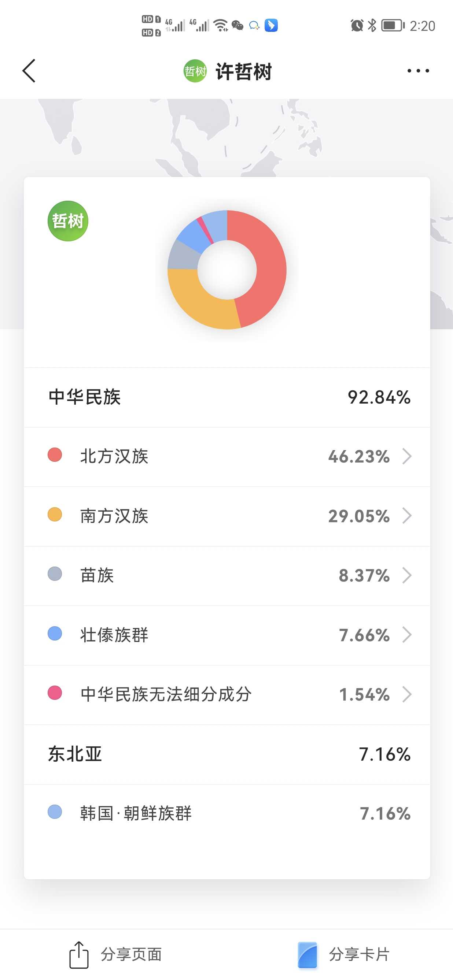Tap the green 哲树 avatar in the title bar
The width and height of the screenshot is (453, 980).
coord(195,71)
